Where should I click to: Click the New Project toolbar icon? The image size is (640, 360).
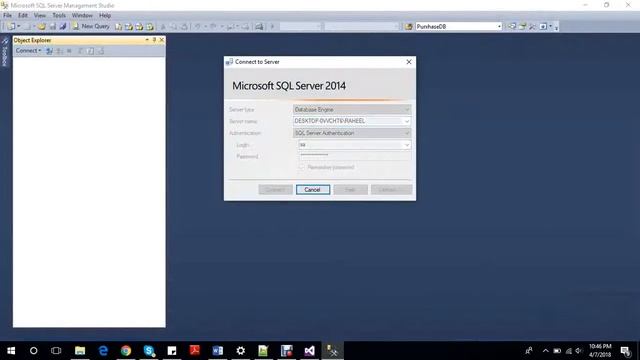pyautogui.click(x=11, y=27)
